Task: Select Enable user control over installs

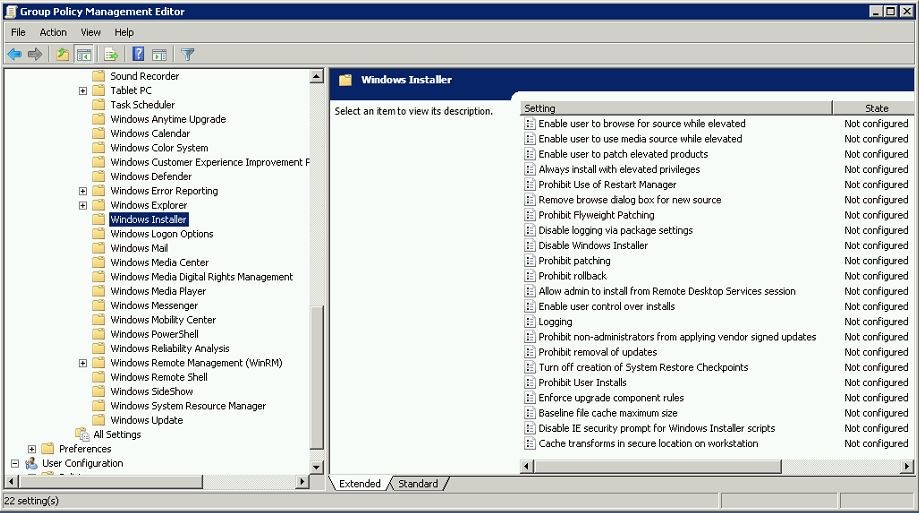Action: coord(607,307)
